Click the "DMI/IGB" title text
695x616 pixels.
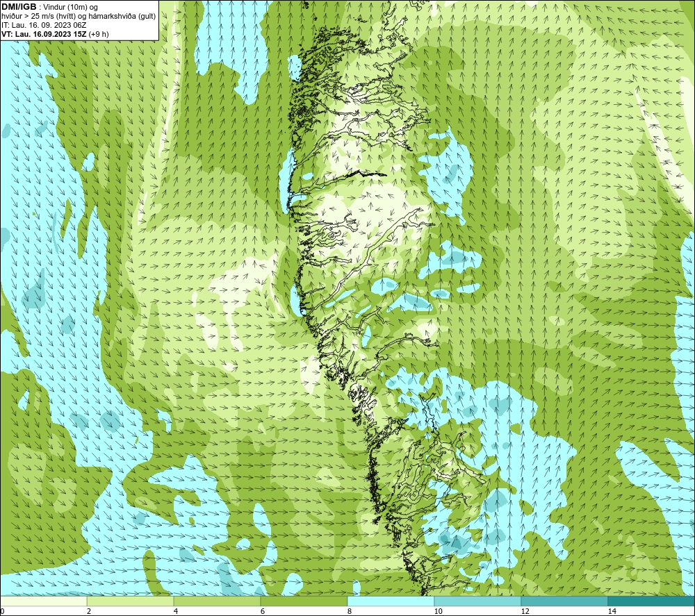pyautogui.click(x=19, y=7)
